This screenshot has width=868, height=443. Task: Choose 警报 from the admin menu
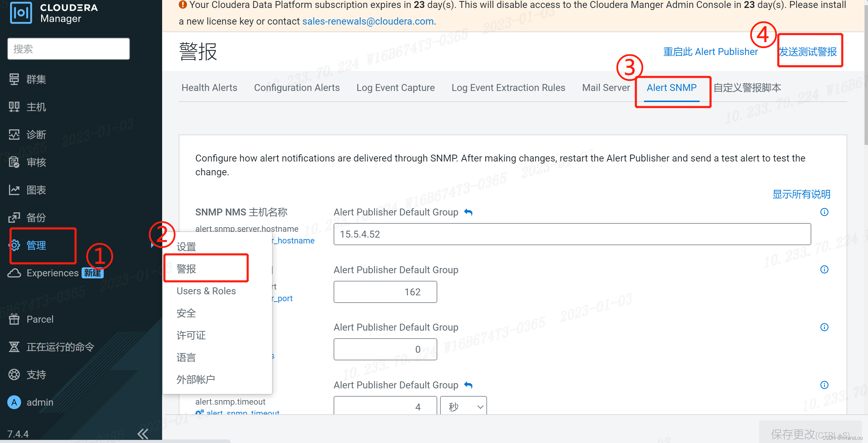coord(186,269)
